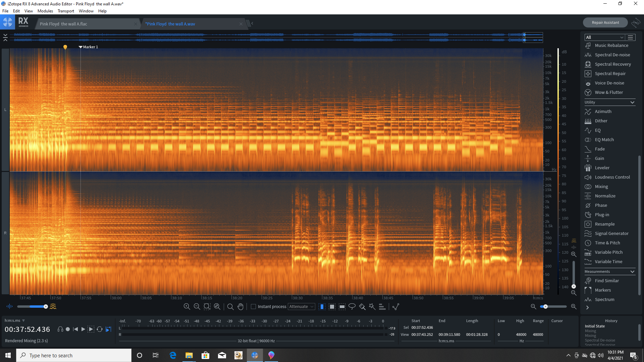Open Voice De-noise module

click(604, 83)
